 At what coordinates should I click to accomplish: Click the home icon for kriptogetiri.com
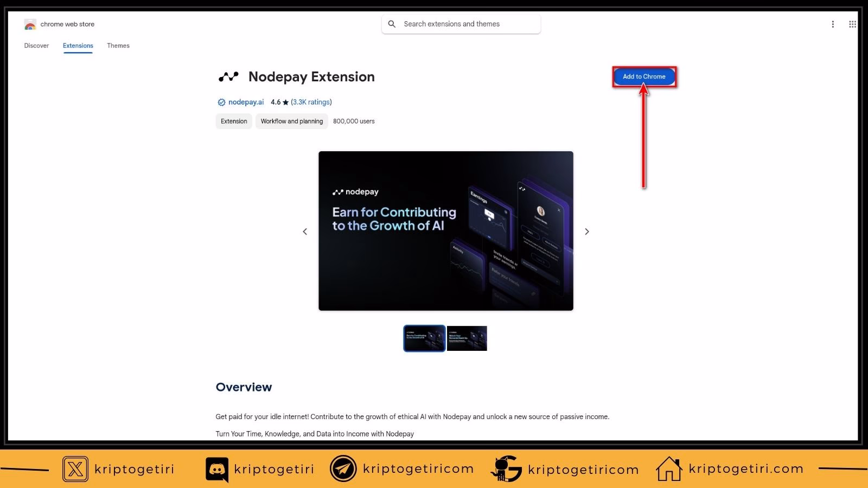(669, 468)
